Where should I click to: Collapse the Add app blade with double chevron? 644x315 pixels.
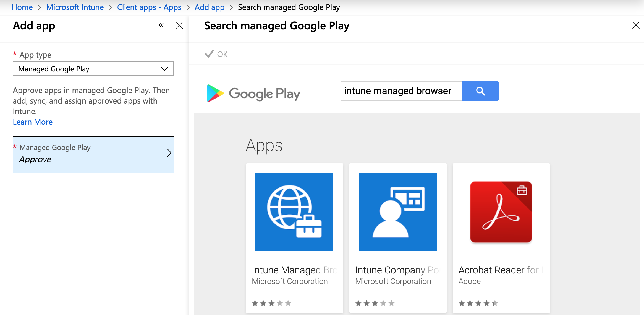point(161,25)
